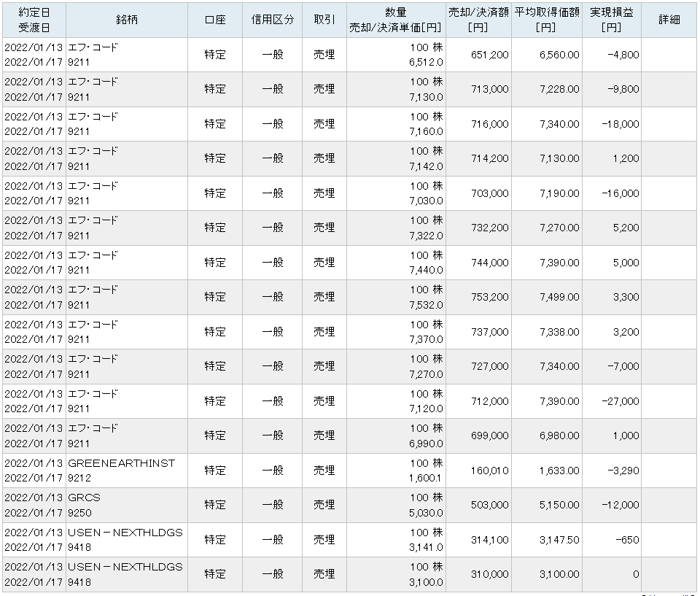Select realized loss -3,290
This screenshot has height=596, width=700.
tap(623, 471)
